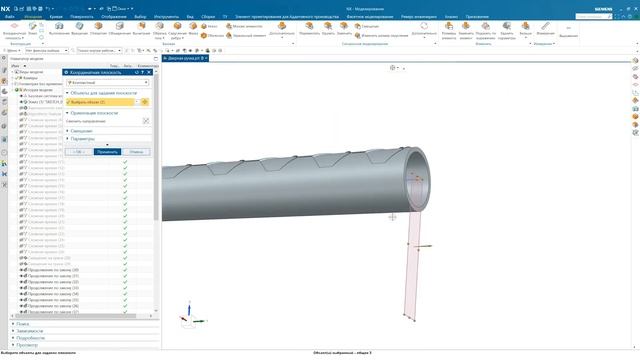
Task: Switch to the Assemblies (Сборки) ribbon tab
Action: point(208,17)
